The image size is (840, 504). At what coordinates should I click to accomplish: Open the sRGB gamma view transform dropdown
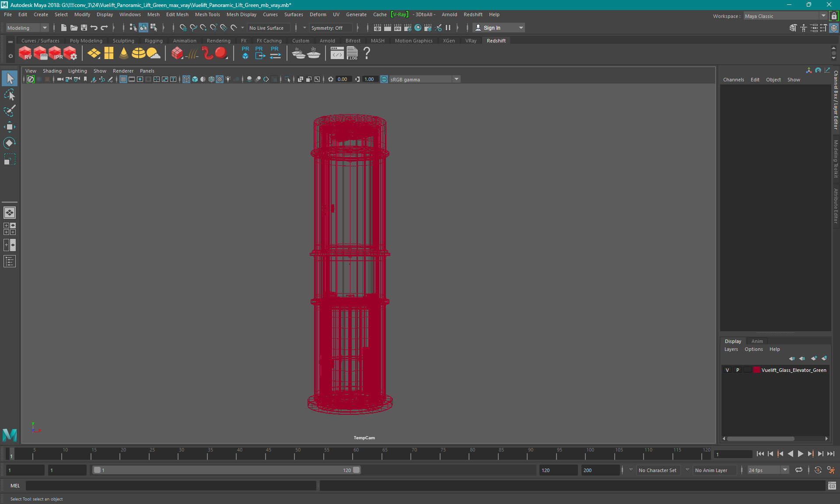coord(424,79)
